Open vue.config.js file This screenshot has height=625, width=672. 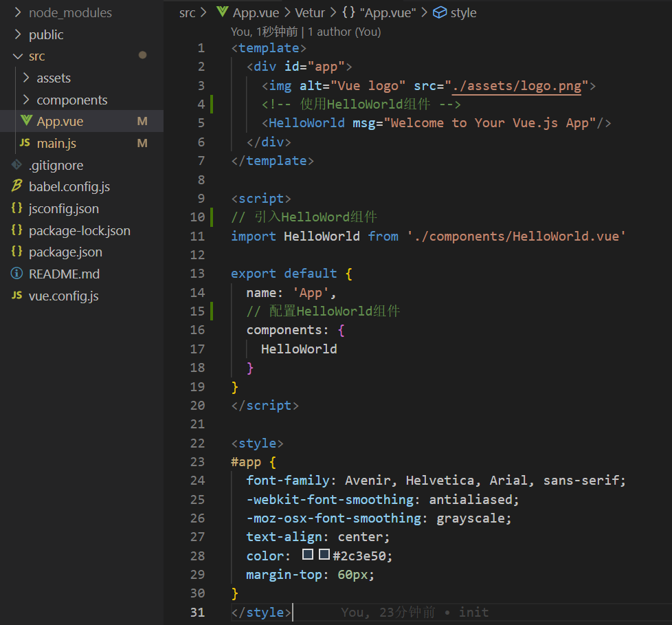pos(63,296)
